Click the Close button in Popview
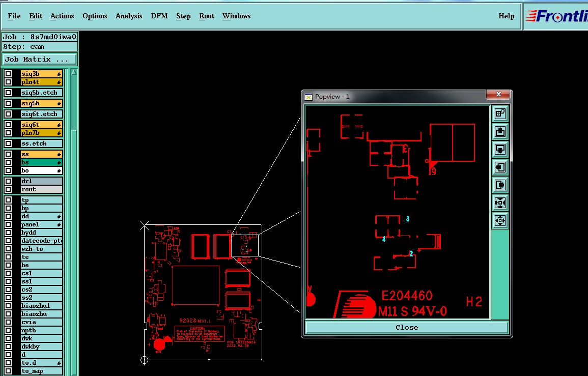The image size is (588, 376). point(407,327)
